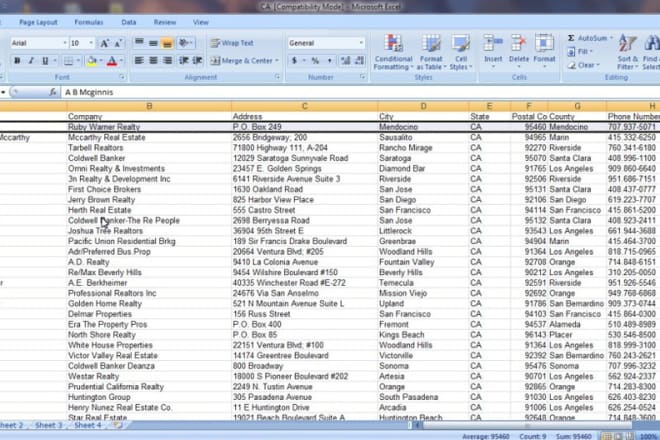Click Align Text Right icon

click(168, 61)
